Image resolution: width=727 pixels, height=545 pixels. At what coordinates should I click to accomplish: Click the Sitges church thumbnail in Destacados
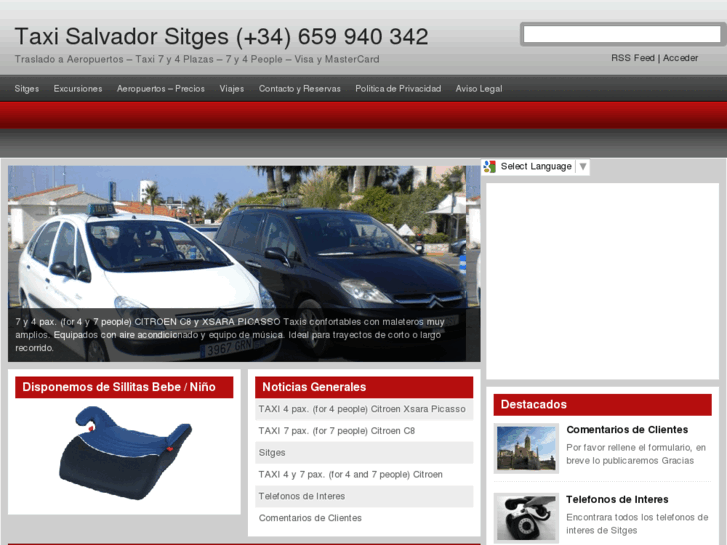coord(526,449)
